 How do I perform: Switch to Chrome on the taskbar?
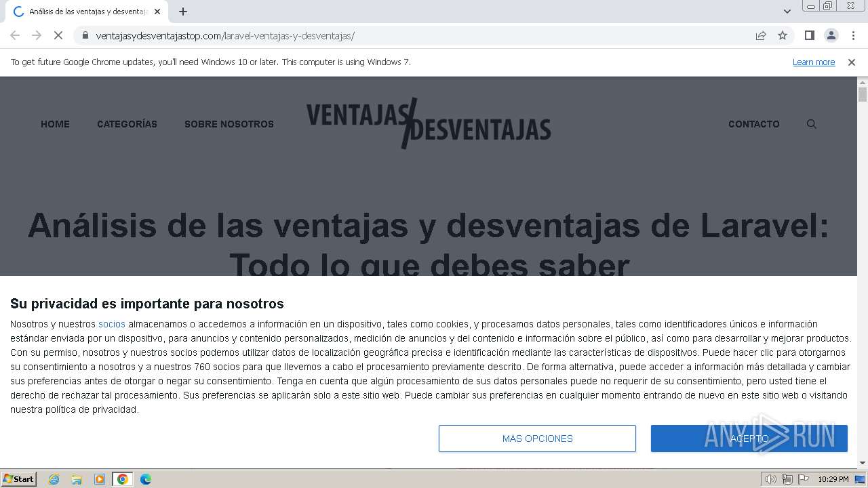point(123,479)
